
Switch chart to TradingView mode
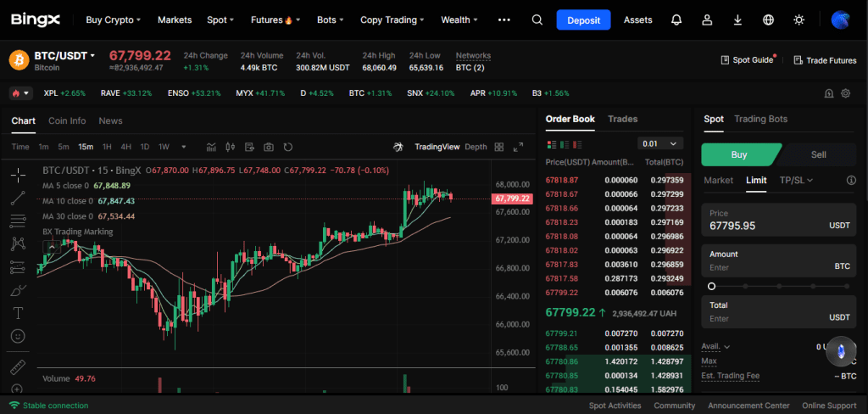[x=437, y=147]
